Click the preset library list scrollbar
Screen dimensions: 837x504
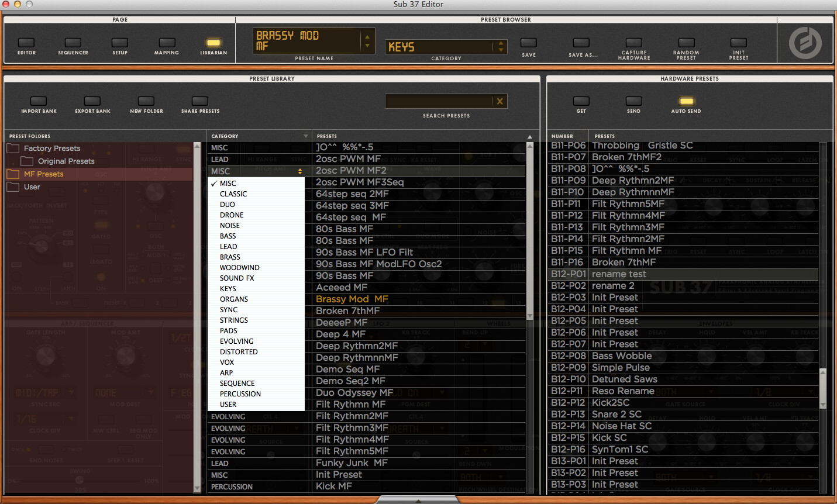click(x=530, y=230)
